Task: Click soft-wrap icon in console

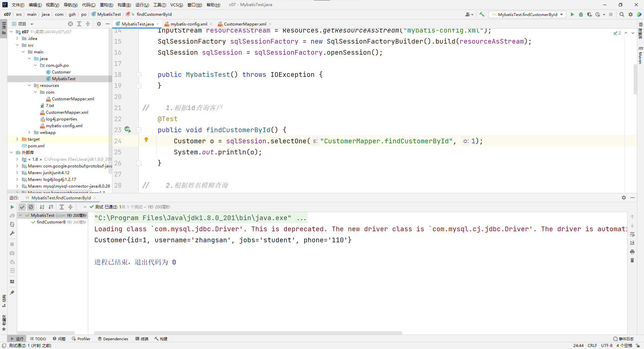Action: (x=632, y=234)
